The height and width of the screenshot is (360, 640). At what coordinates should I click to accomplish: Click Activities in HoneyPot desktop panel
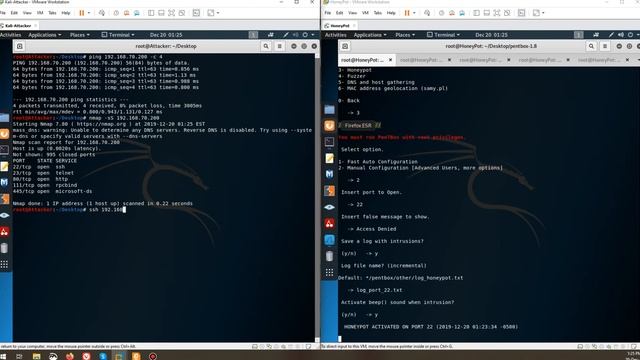336,35
